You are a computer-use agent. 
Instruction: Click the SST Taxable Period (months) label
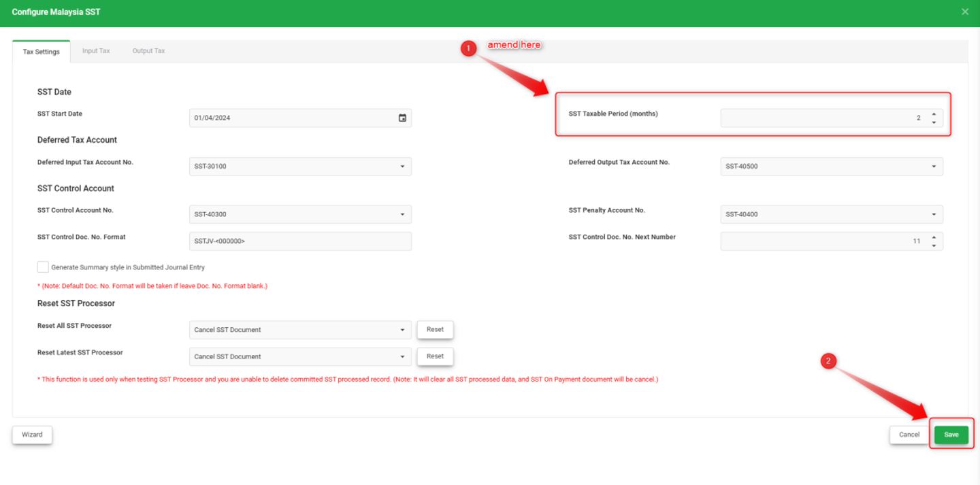click(x=613, y=114)
